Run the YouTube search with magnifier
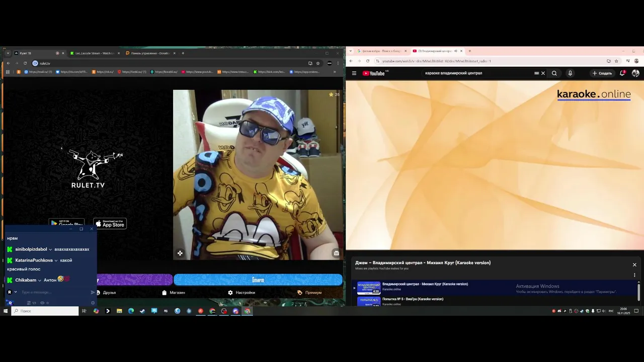Screen dimensions: 644x362 coord(554,73)
